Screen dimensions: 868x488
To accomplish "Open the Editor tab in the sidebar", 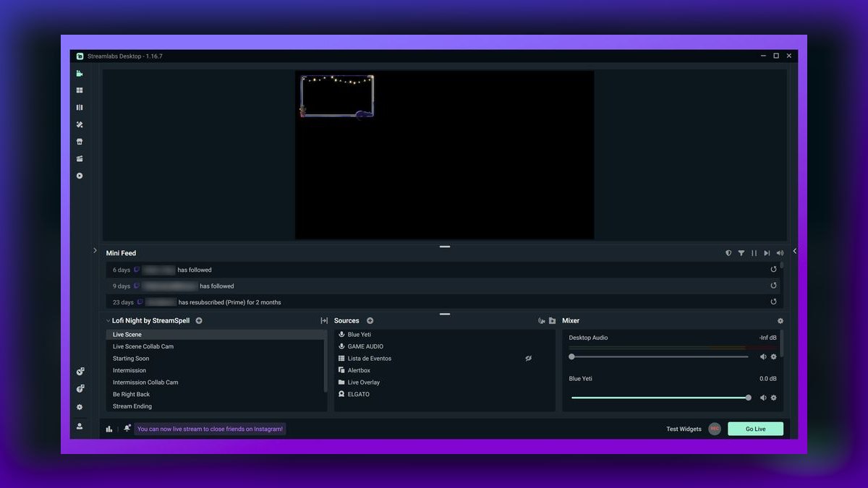I will [80, 74].
